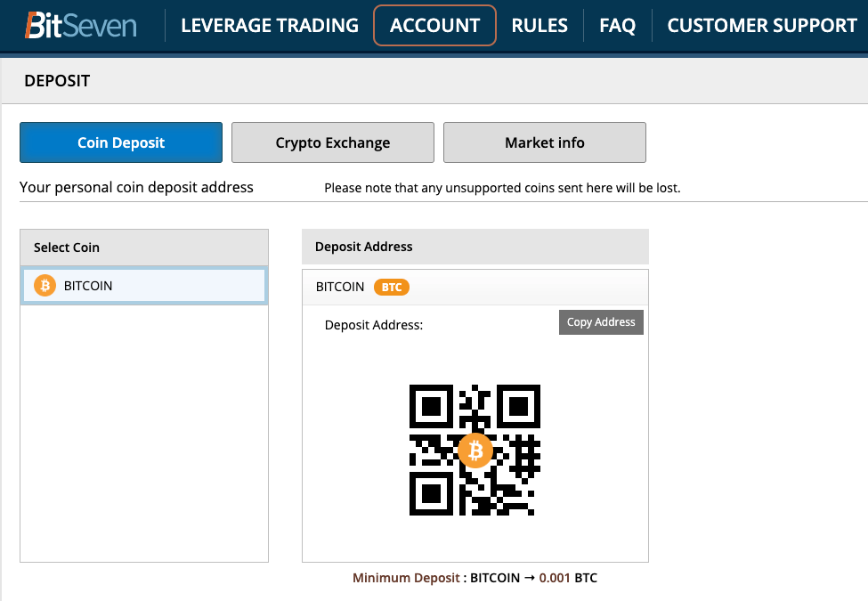Open the Account menu

pos(434,26)
